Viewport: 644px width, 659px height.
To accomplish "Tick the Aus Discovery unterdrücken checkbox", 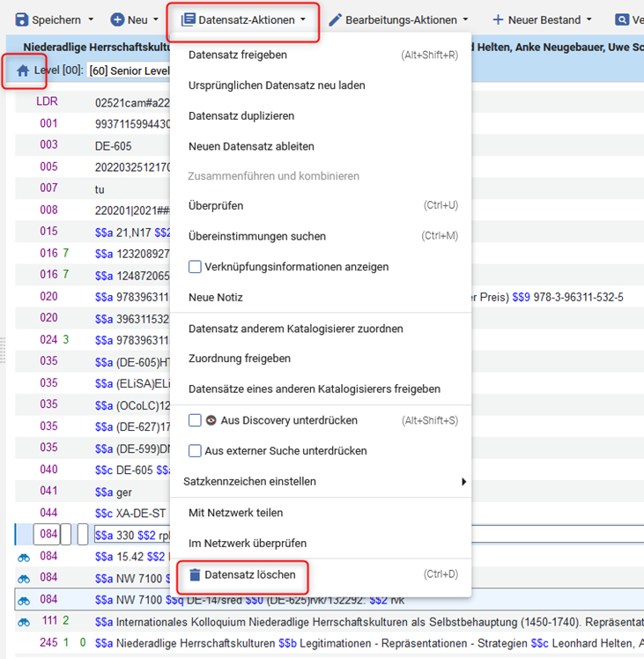I will [196, 421].
